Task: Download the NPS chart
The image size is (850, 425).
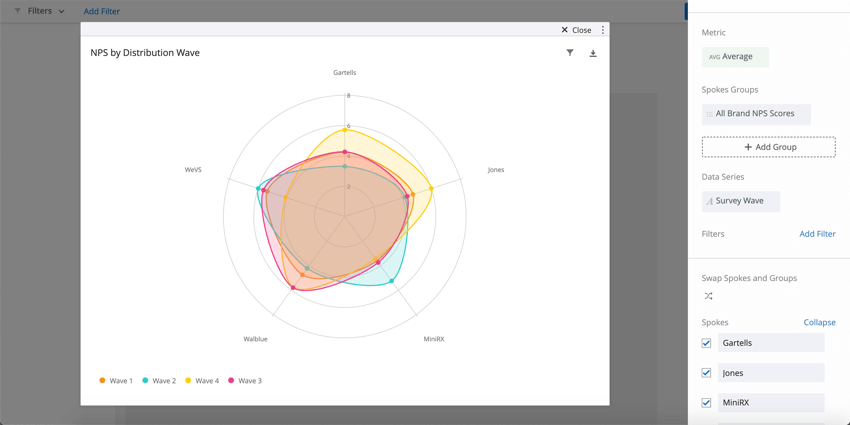Action: pyautogui.click(x=593, y=53)
